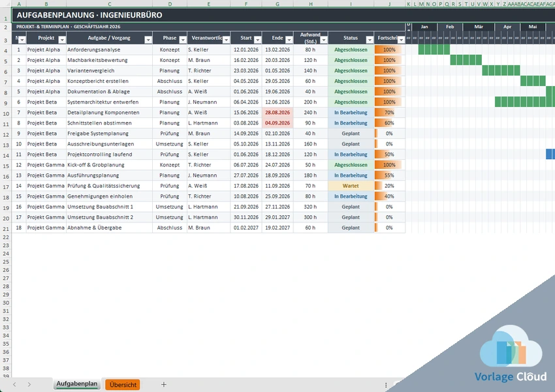Viewport: 555px width, 392px height.
Task: Select the row 25 header
Action: (6, 262)
